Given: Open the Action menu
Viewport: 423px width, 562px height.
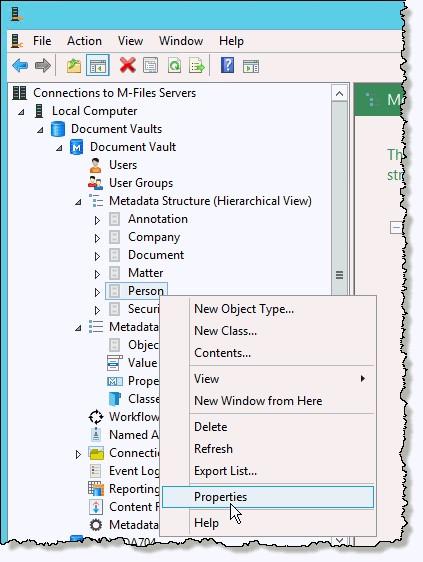Looking at the screenshot, I should (84, 41).
